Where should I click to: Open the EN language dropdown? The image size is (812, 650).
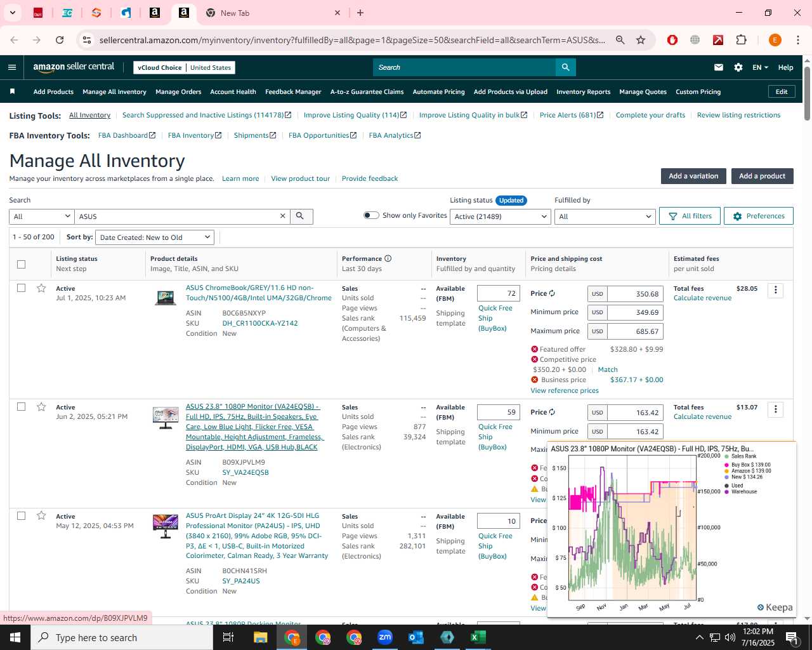(760, 67)
